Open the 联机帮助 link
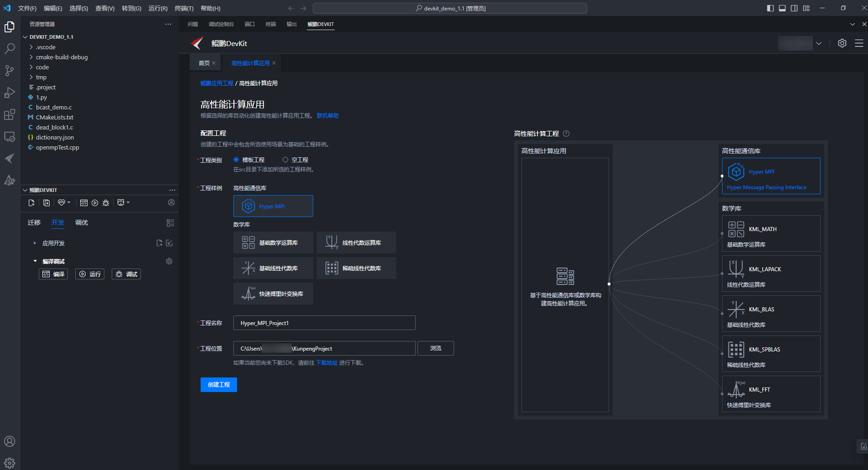The width and height of the screenshot is (868, 470). (x=328, y=116)
